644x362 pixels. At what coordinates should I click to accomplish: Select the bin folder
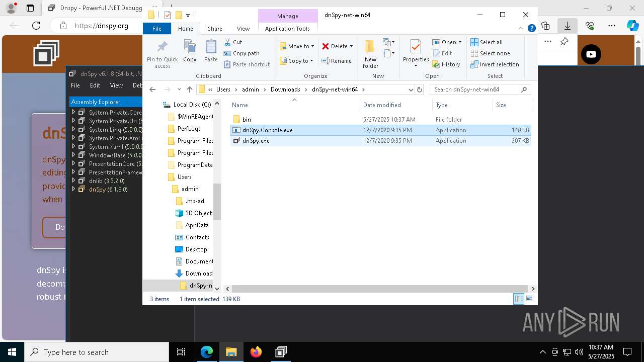click(x=380, y=120)
